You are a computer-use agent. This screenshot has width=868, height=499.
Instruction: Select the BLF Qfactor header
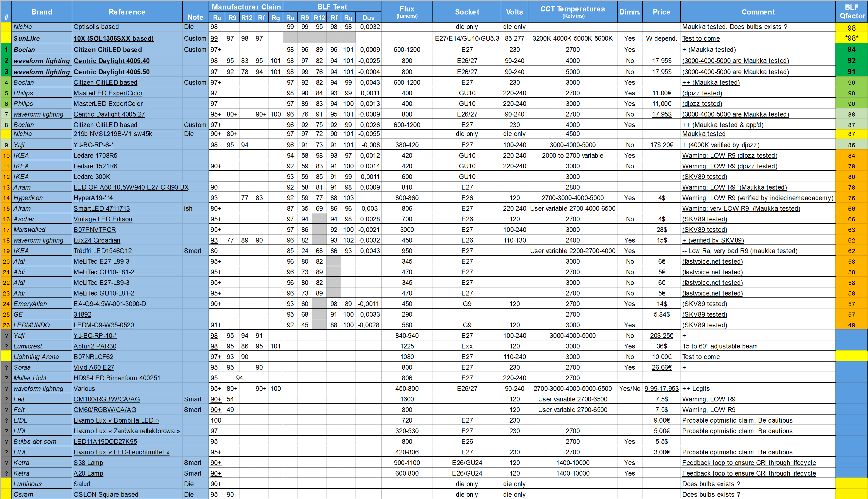click(852, 12)
